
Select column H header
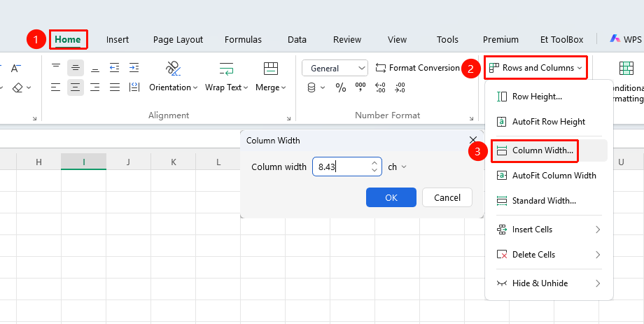click(x=38, y=162)
